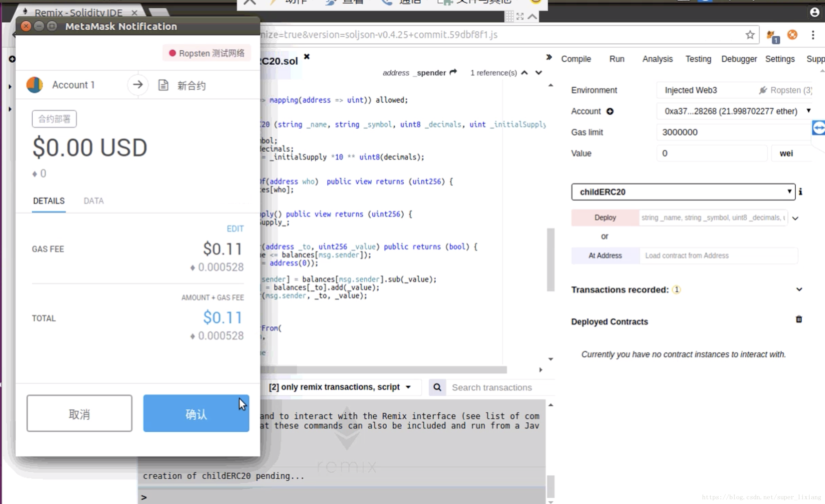This screenshot has height=504, width=825.
Task: Expand the second file tree arrow in sidebar
Action: [x=10, y=109]
